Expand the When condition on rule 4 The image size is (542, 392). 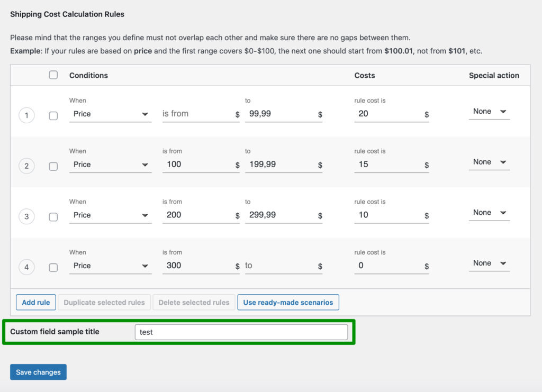point(110,266)
